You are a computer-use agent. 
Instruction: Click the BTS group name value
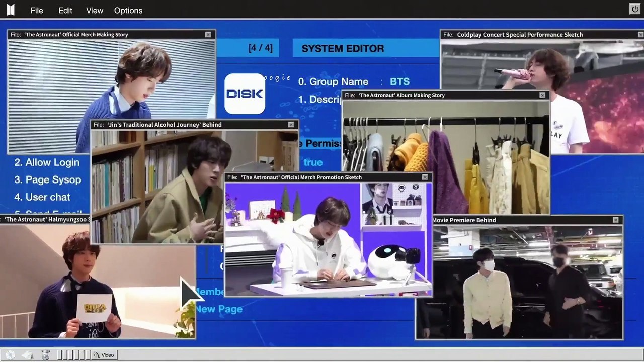399,81
